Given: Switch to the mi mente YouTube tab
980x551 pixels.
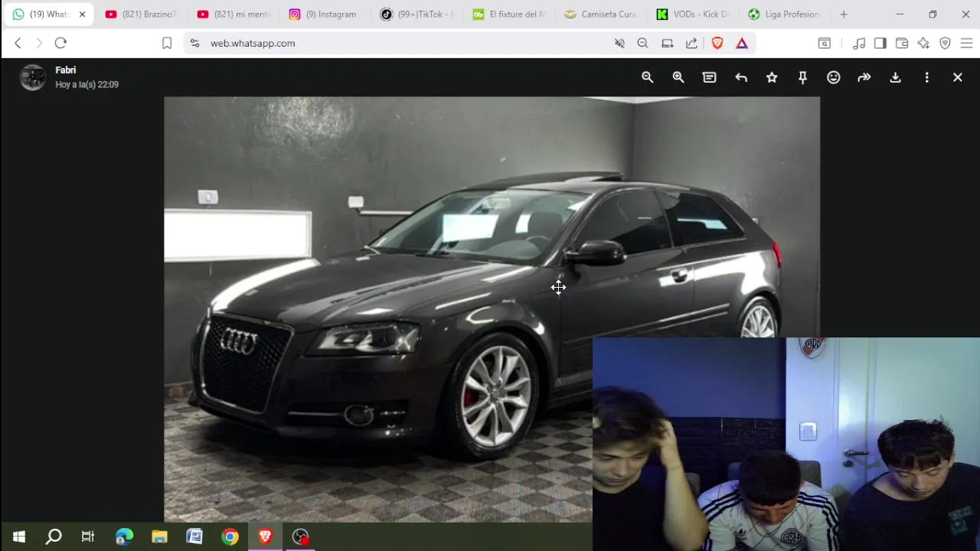Looking at the screenshot, I should point(233,14).
